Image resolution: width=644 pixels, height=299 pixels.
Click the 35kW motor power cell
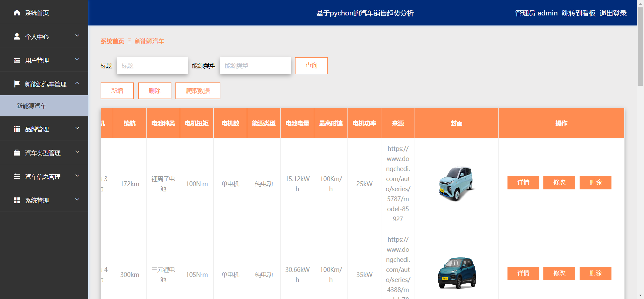coord(364,275)
